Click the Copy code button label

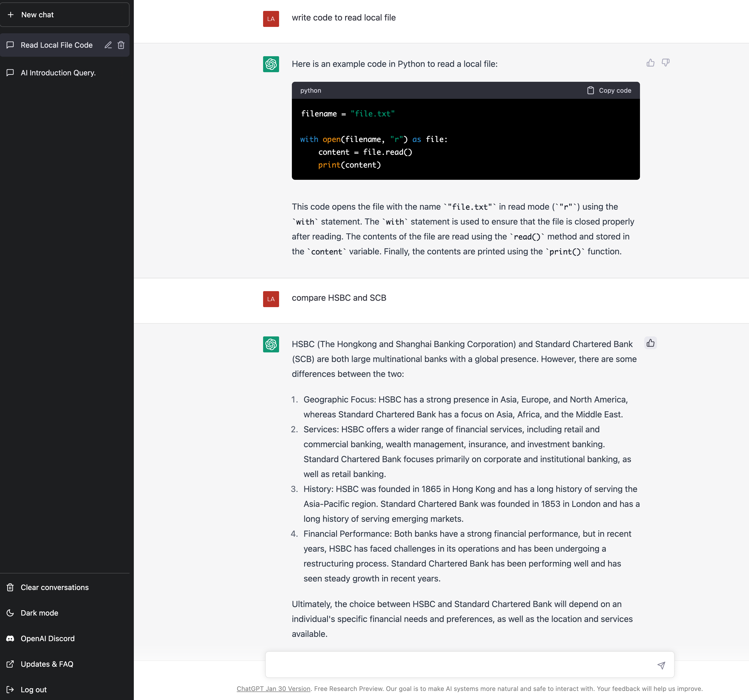615,90
